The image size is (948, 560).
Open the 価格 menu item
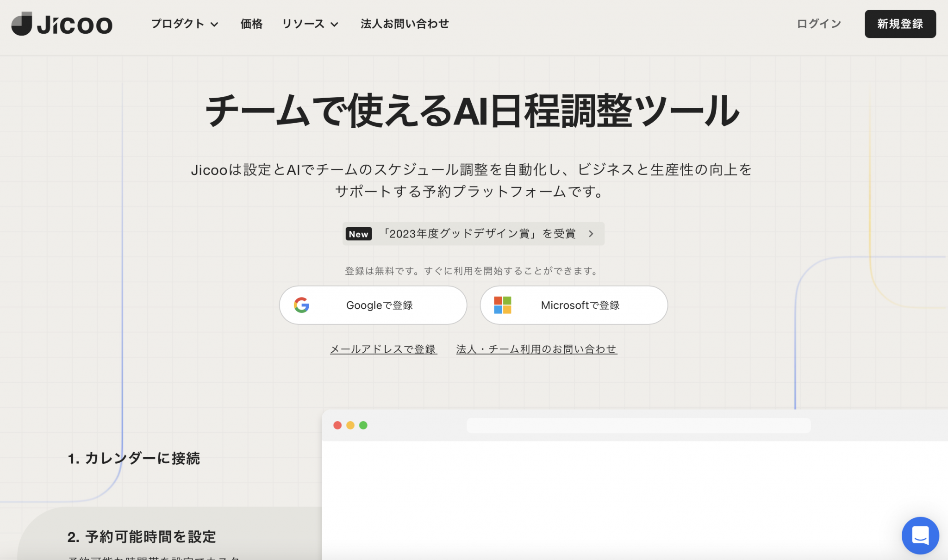[251, 24]
